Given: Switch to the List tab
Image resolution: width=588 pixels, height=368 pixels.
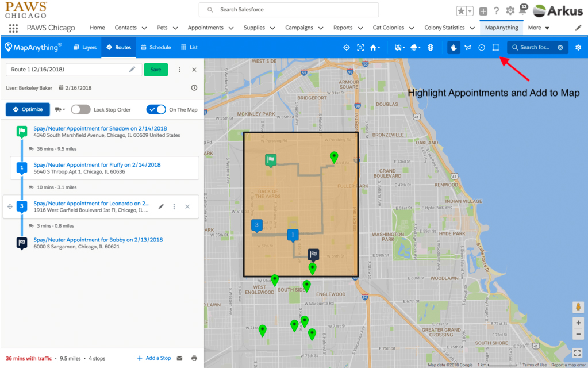Looking at the screenshot, I should click(189, 48).
